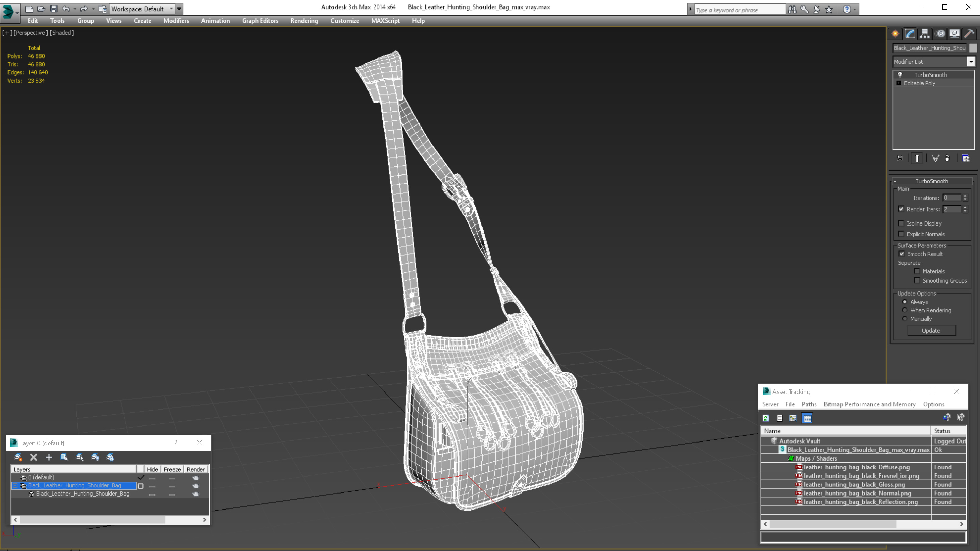Screen dimensions: 980x551
Task: Open Paths menu in Asset Tracking window
Action: pyautogui.click(x=809, y=404)
